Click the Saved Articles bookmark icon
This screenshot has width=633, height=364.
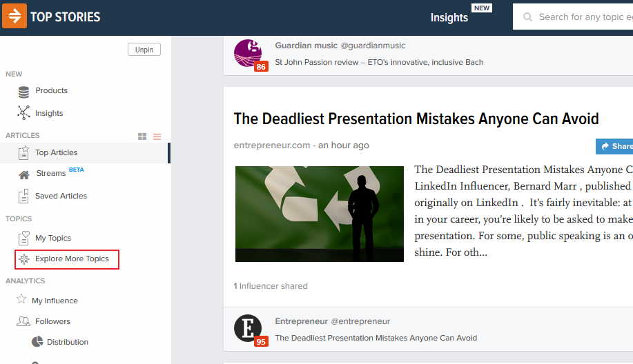[23, 196]
